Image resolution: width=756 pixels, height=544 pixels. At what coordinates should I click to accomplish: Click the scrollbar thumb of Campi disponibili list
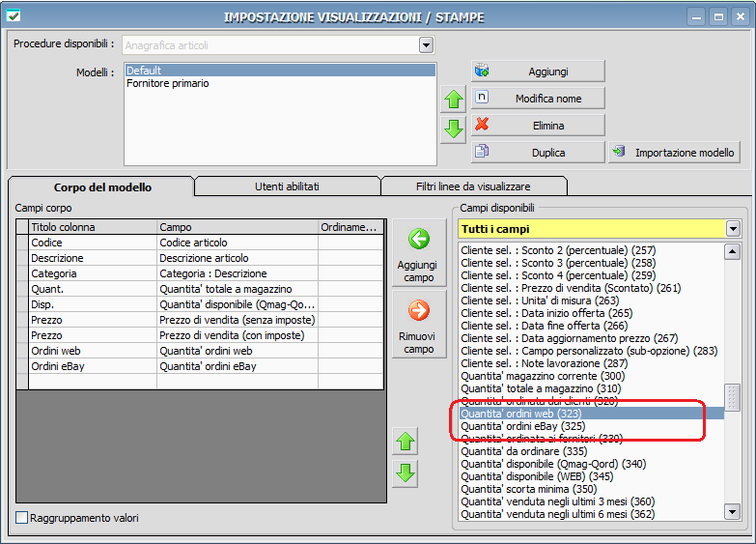tap(733, 397)
